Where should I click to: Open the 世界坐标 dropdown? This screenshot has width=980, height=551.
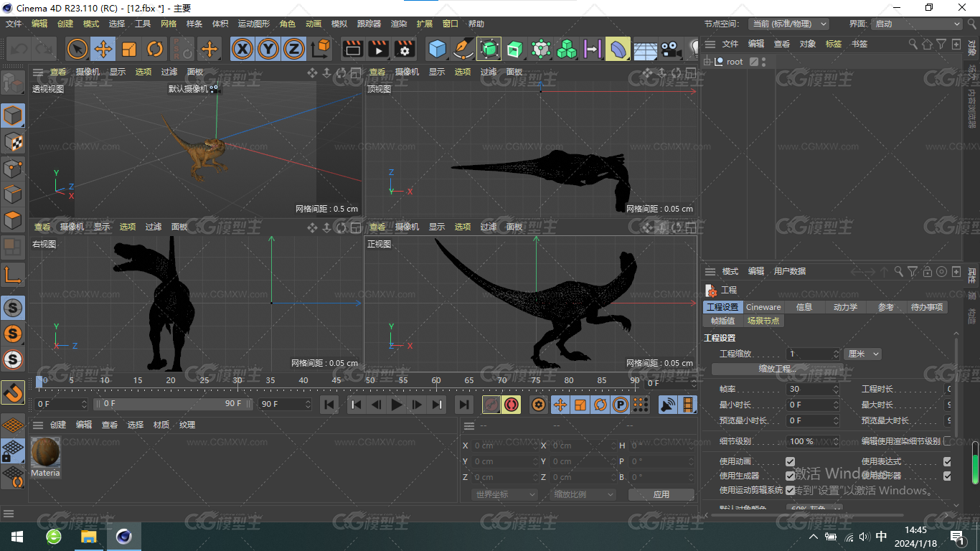505,494
